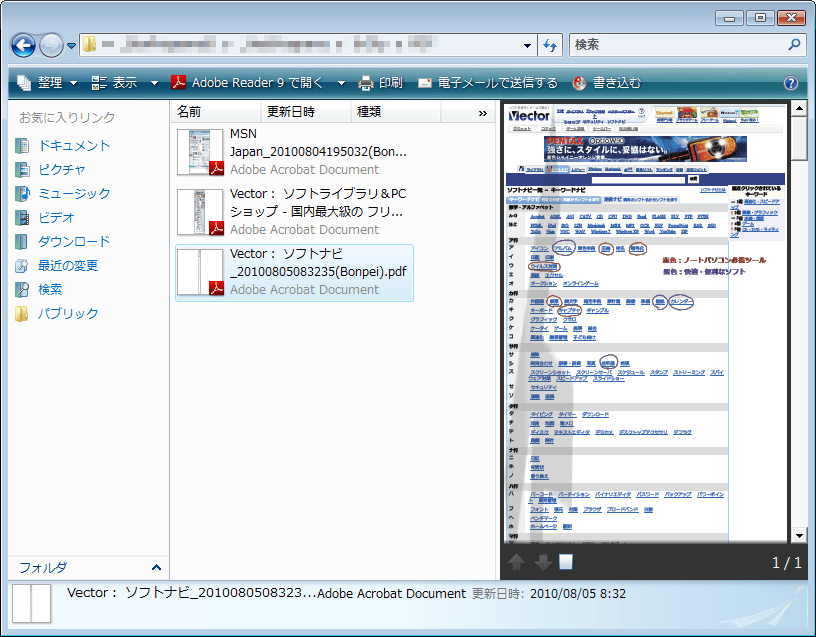Expand the フォルダ folders pane chevron
This screenshot has width=816, height=637.
pyautogui.click(x=156, y=567)
